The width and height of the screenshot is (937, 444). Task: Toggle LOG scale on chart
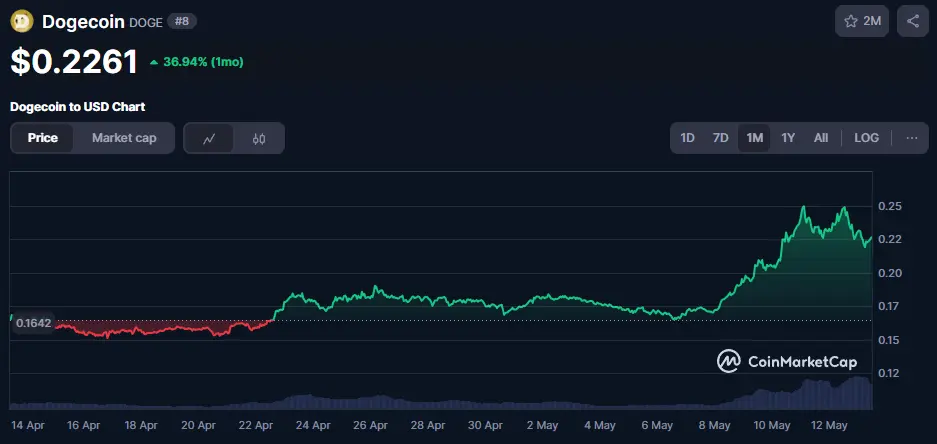tap(866, 138)
